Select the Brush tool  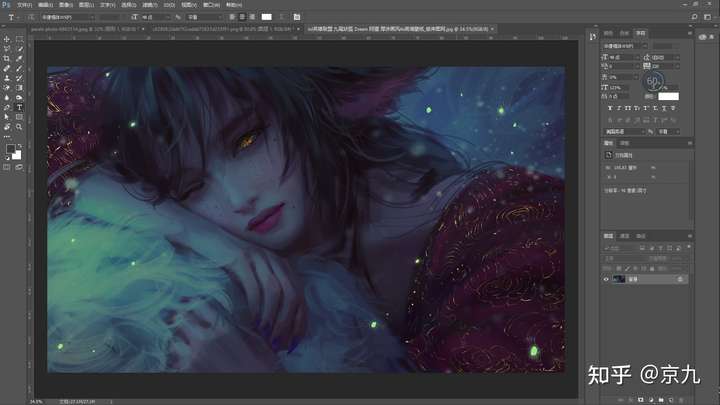(19, 68)
